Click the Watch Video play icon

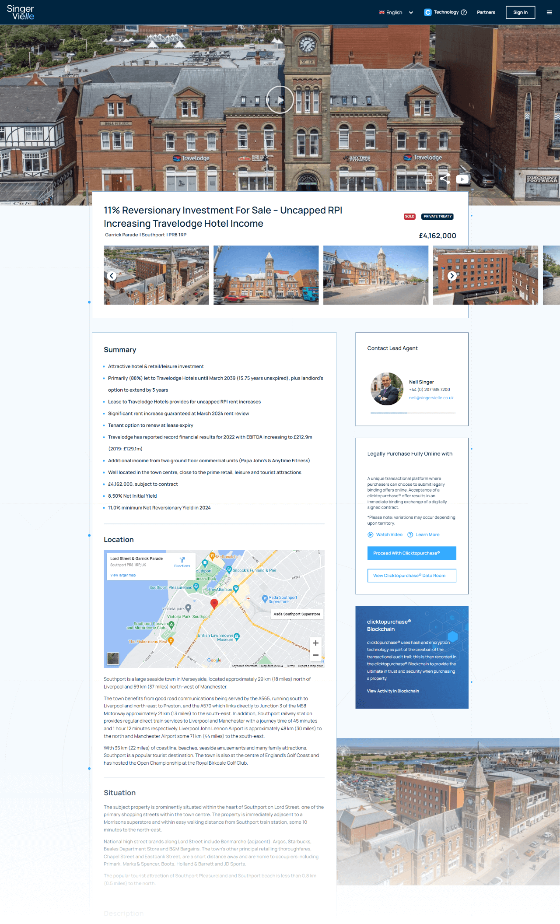click(371, 534)
